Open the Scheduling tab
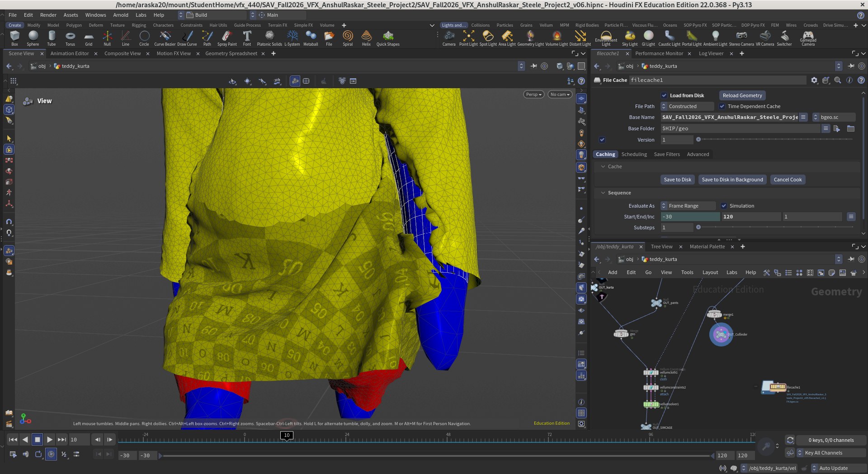The height and width of the screenshot is (474, 868). [634, 154]
